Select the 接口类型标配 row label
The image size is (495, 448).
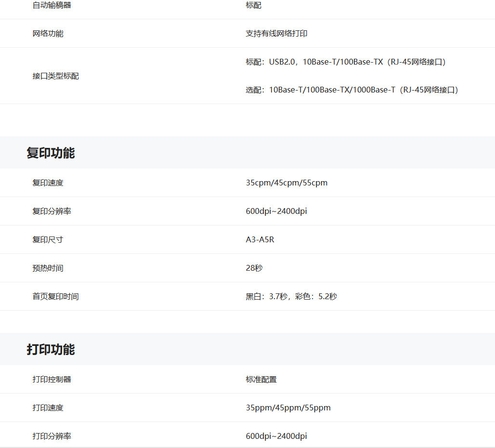point(55,76)
